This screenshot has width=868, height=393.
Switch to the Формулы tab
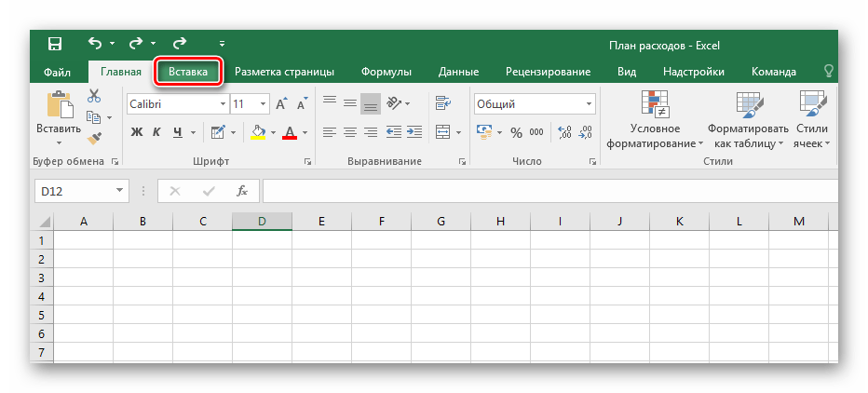[387, 72]
